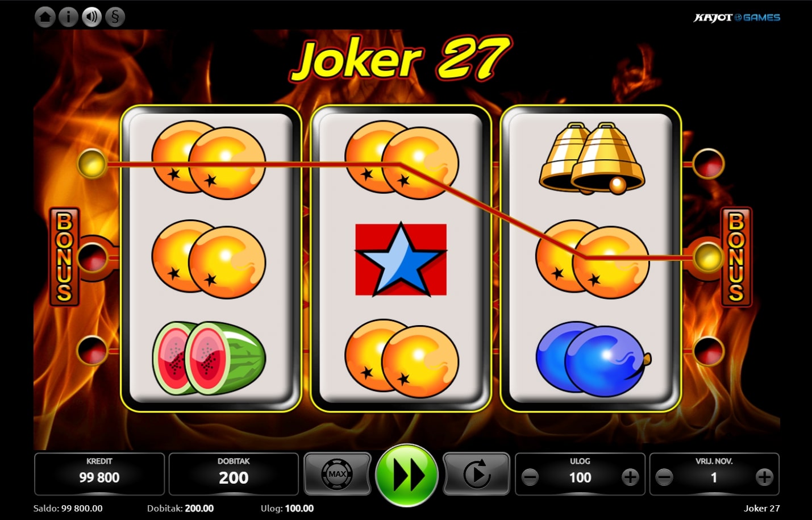Click the left BONUS sign
This screenshot has height=520, width=812.
[64, 257]
